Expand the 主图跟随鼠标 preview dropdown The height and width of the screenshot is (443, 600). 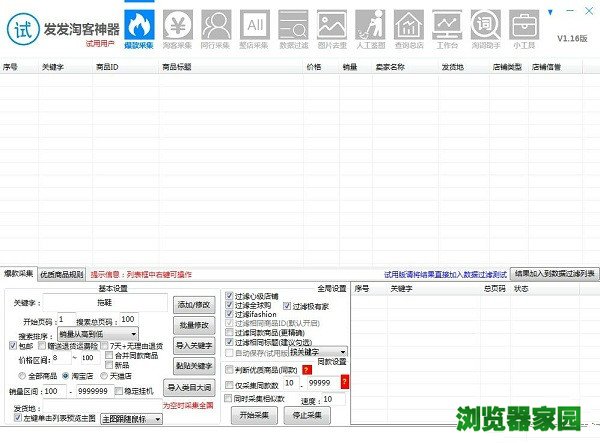(x=159, y=419)
